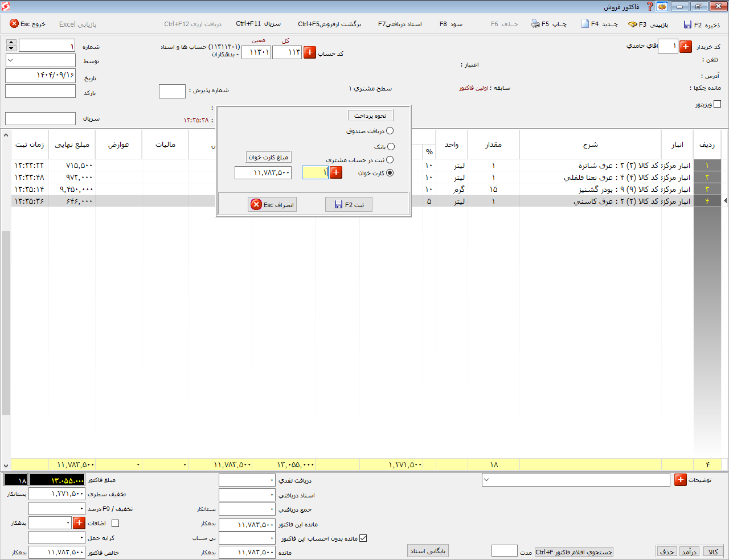Increase the شماره value with up arrow
Viewport: 729px width, 560px height.
(x=11, y=42)
